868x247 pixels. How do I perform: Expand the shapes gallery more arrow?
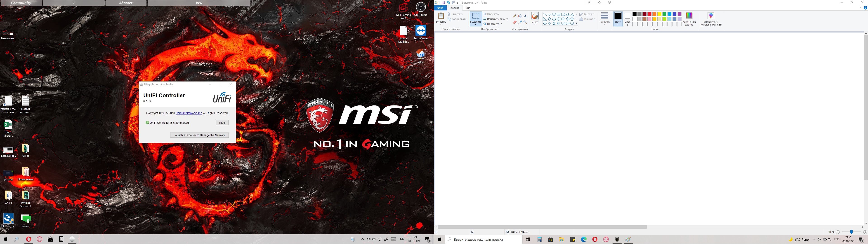click(x=576, y=23)
